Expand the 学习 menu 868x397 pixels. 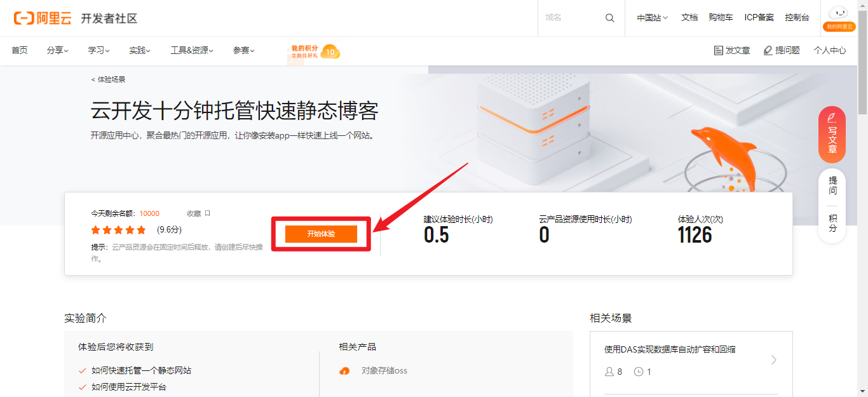[x=98, y=50]
